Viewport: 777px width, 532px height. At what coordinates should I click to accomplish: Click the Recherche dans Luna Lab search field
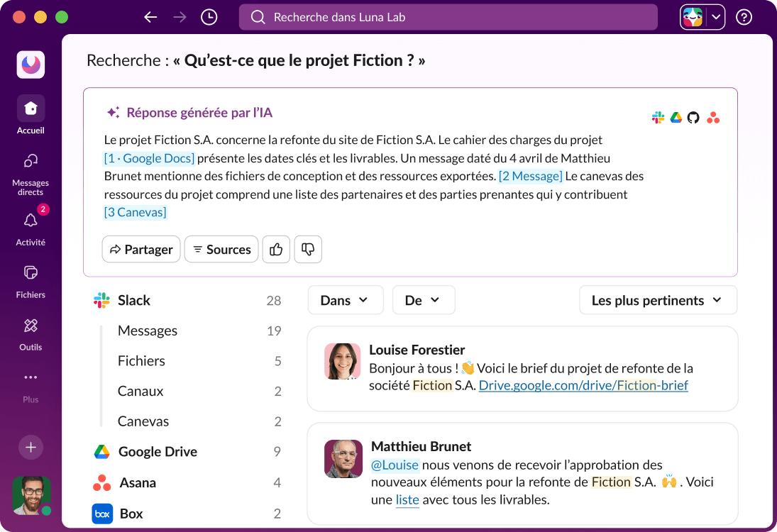click(448, 16)
